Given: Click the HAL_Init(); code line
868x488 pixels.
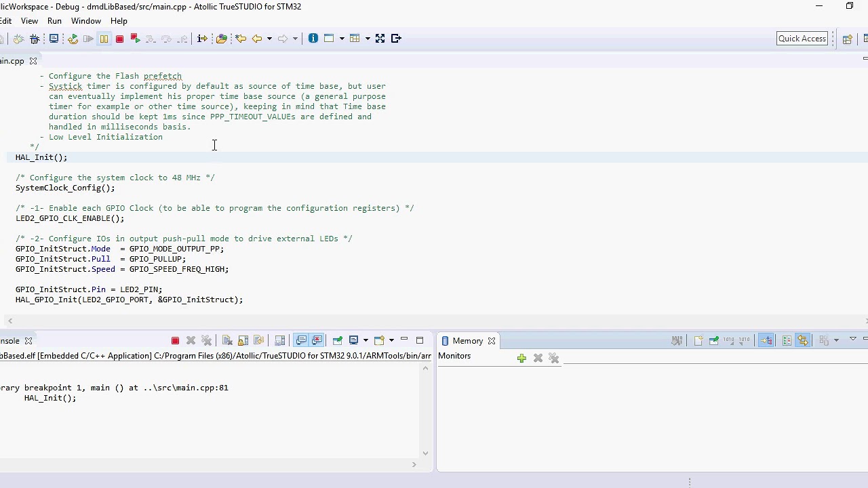Looking at the screenshot, I should pos(41,157).
